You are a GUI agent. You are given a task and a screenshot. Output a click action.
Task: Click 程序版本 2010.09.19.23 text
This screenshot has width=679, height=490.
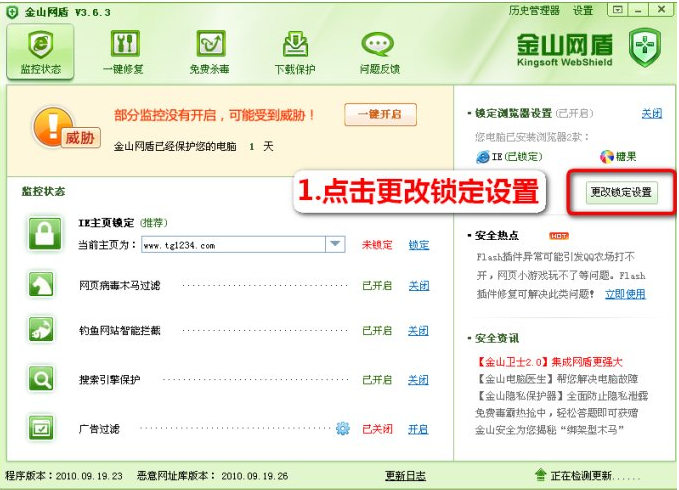(64, 476)
